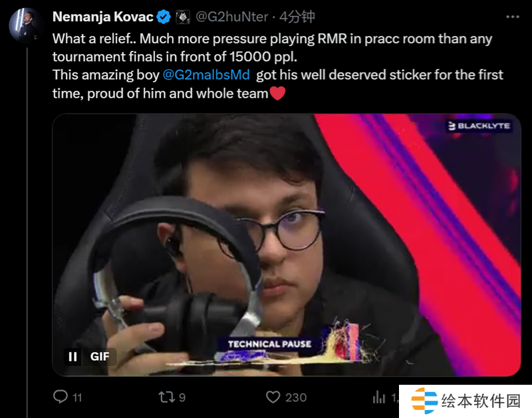Open the GIF media of the player
The image size is (532, 418).
287,245
